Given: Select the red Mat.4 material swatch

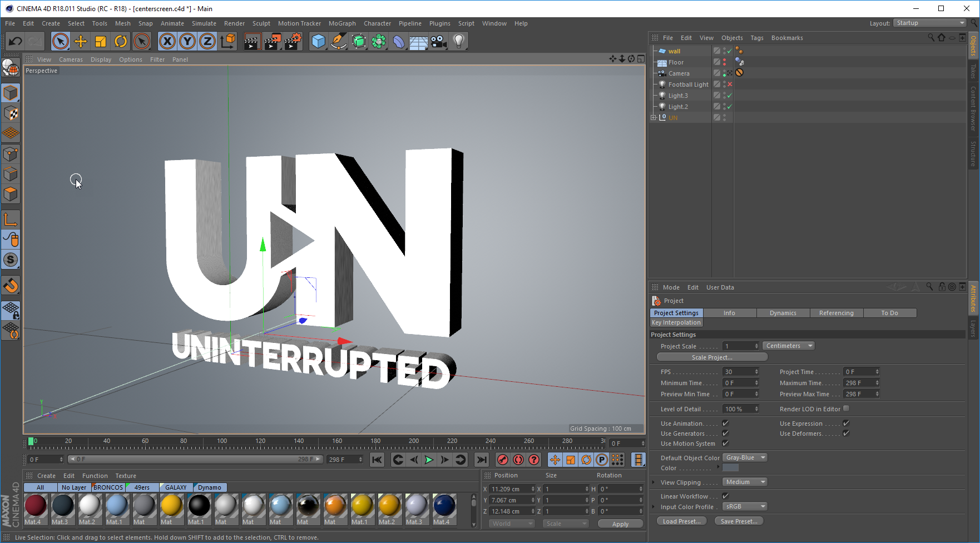Looking at the screenshot, I should 35,507.
